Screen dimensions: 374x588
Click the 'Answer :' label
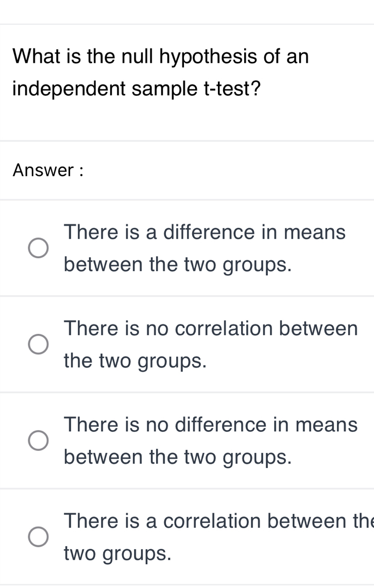pos(48,170)
